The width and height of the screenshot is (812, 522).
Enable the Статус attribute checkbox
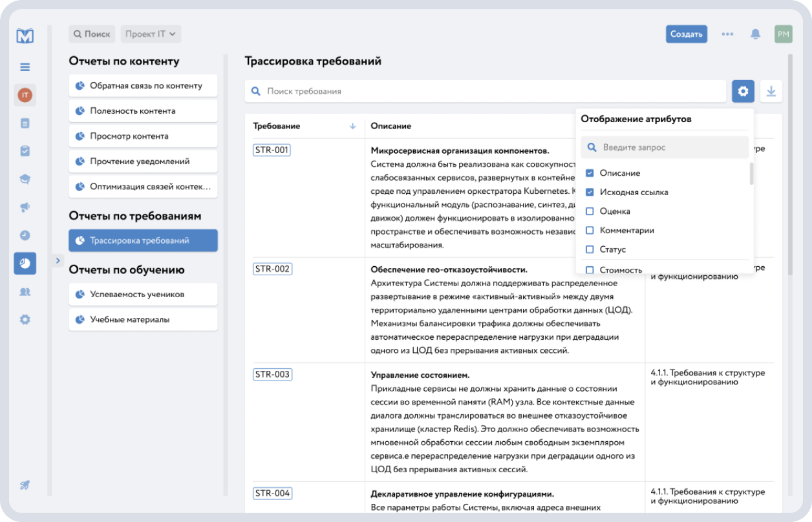click(x=590, y=249)
